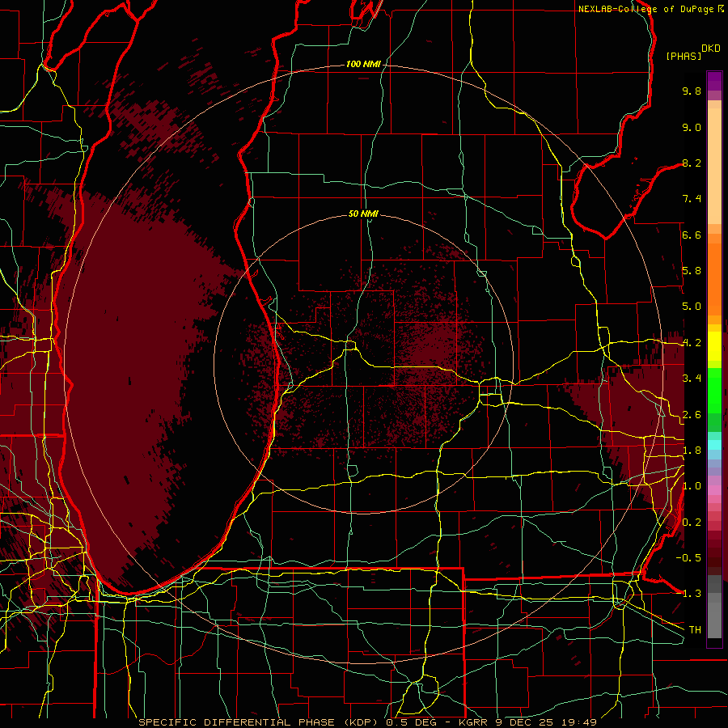
Task: Select the 2.6 scale value
Action: 692,415
